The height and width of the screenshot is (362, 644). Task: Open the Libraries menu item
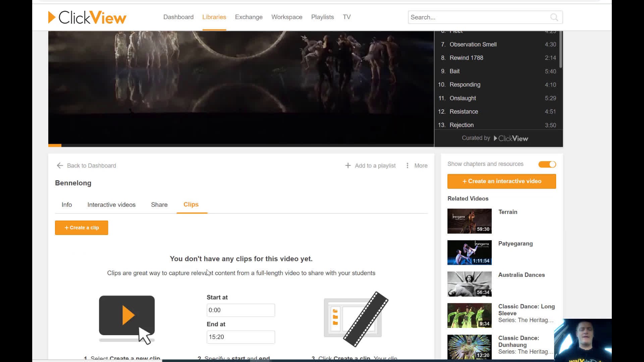pyautogui.click(x=214, y=17)
